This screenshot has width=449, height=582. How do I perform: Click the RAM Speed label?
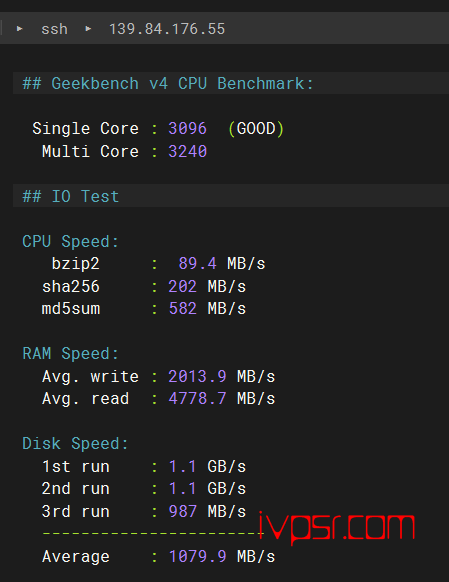pos(71,354)
